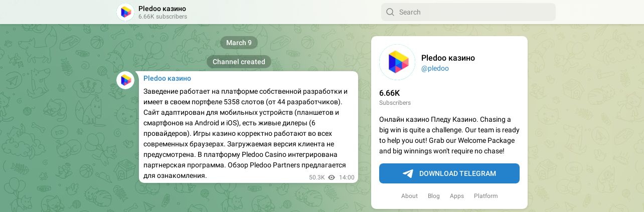Click the DOWNLOAD TELEGRAM button
This screenshot has height=212, width=644.
coord(449,173)
